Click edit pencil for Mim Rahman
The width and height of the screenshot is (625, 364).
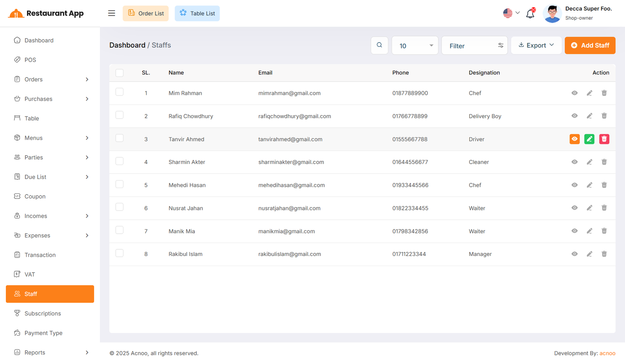(589, 93)
